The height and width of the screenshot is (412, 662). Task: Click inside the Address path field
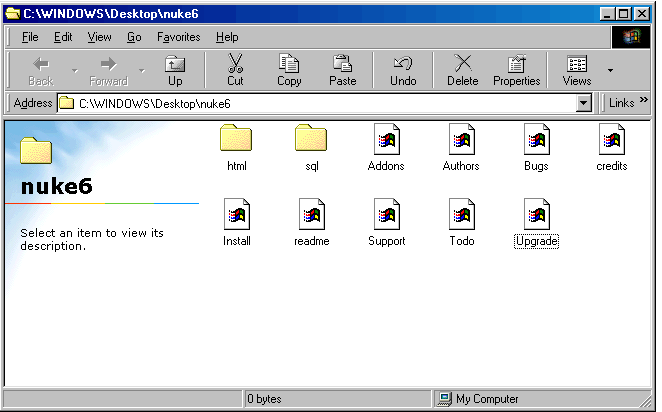click(320, 103)
